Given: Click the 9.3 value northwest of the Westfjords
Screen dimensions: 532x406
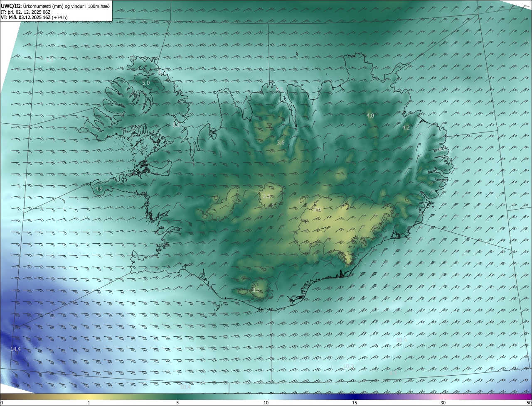Looking at the screenshot, I should pyautogui.click(x=49, y=61).
